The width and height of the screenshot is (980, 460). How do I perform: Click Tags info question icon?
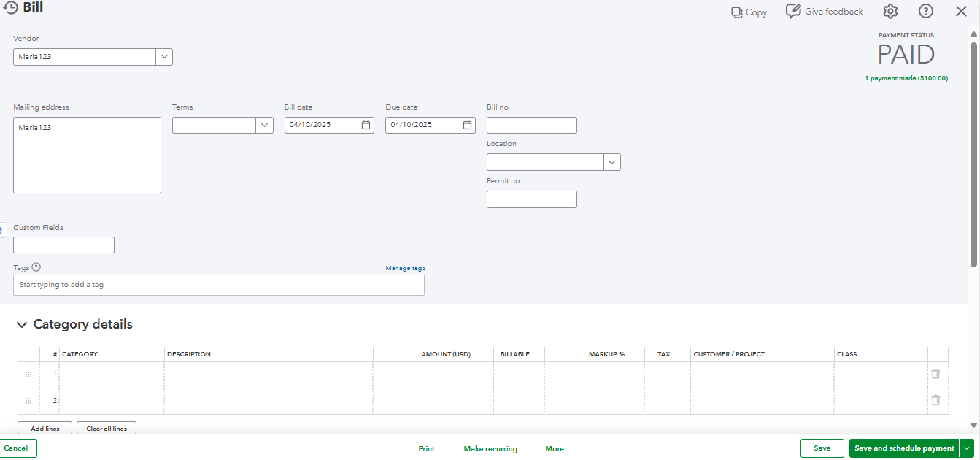36,267
